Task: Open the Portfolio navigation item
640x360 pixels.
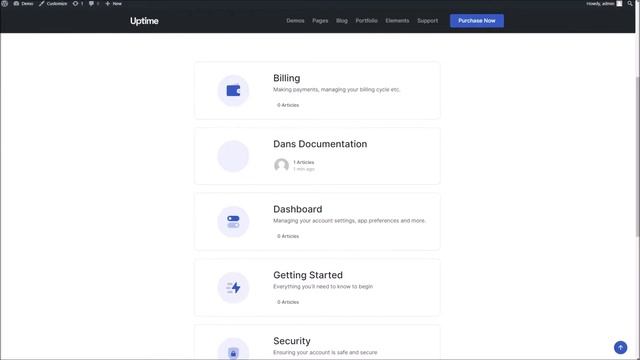Action: [366, 20]
